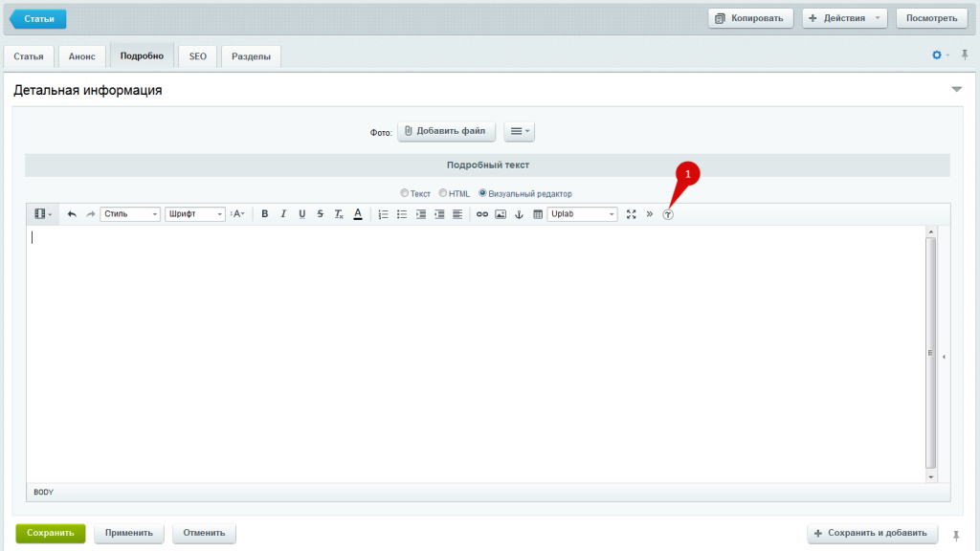Click the typograph circled T icon
980x551 pixels.
click(x=668, y=214)
